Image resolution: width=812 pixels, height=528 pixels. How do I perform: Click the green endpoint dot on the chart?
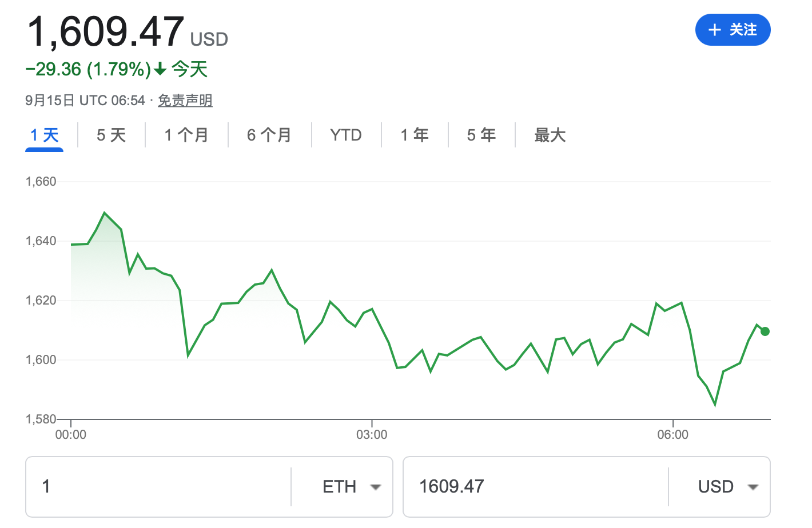click(x=765, y=331)
